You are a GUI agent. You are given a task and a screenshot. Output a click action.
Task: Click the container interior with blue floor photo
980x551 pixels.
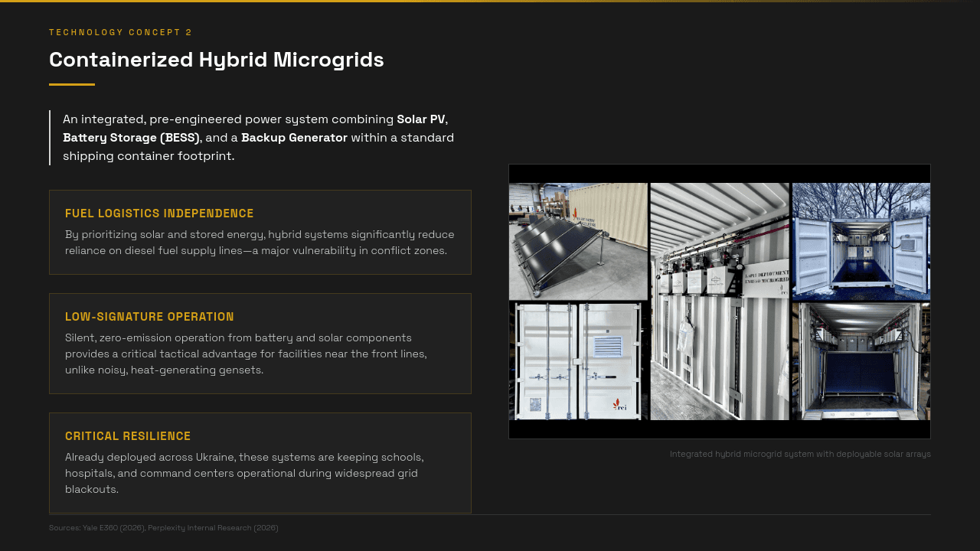click(860, 360)
